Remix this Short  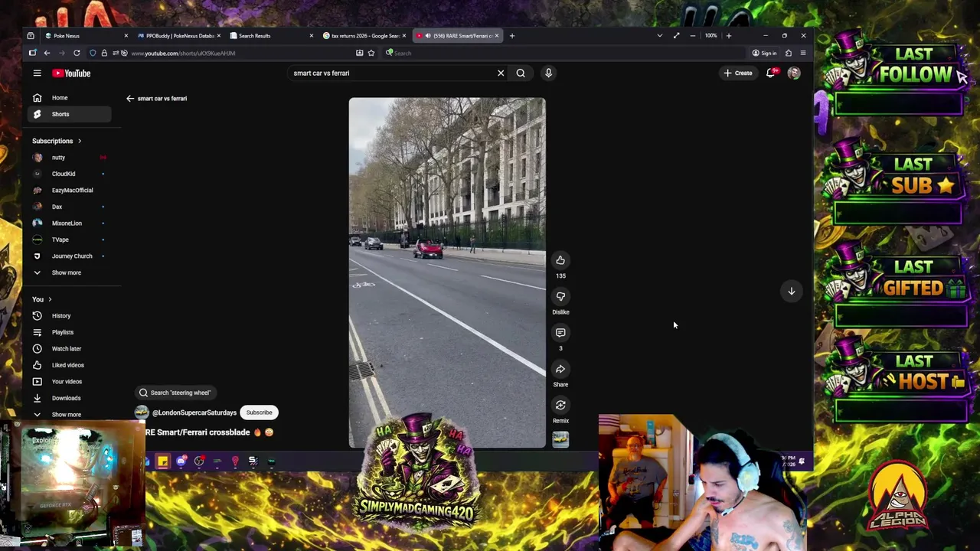point(560,405)
